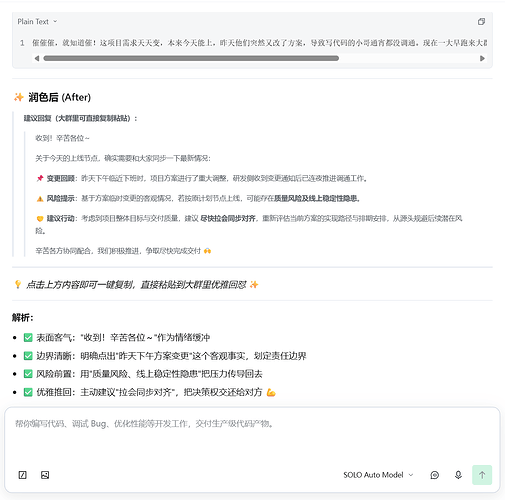The width and height of the screenshot is (505, 500).
Task: Open the Plain Text language dropdown
Action: point(37,22)
